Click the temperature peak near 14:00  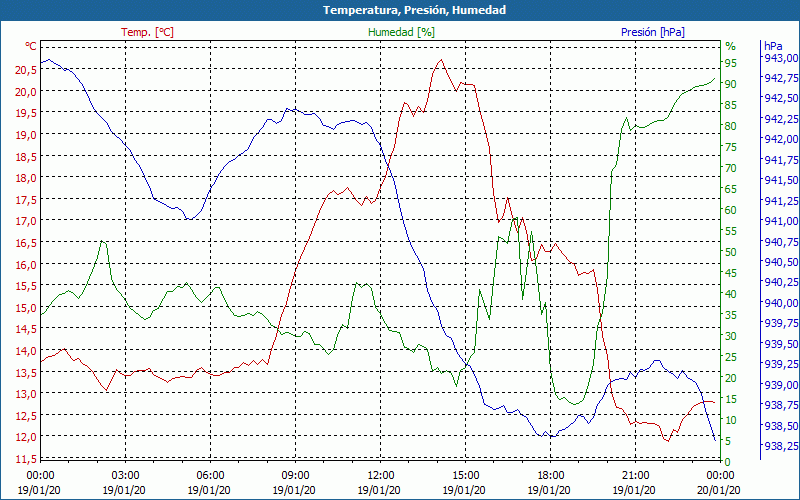click(x=441, y=60)
